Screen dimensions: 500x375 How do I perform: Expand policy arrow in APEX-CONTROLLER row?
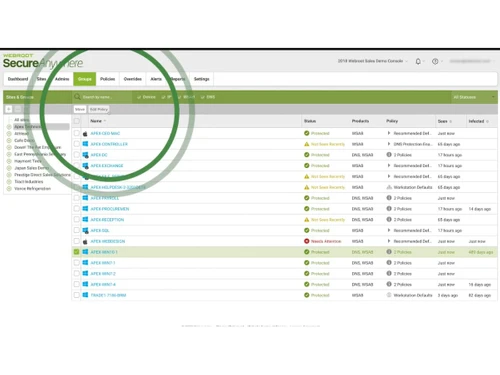coord(389,144)
